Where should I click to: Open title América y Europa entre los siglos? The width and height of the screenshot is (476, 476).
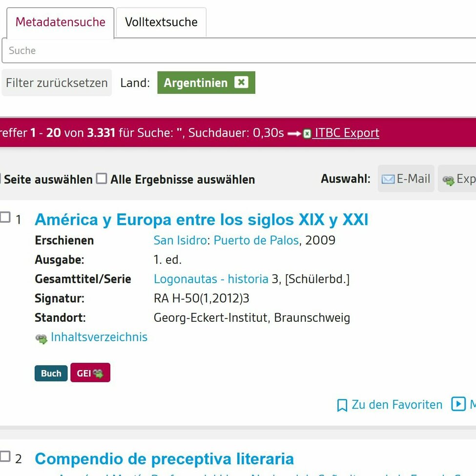pyautogui.click(x=201, y=220)
